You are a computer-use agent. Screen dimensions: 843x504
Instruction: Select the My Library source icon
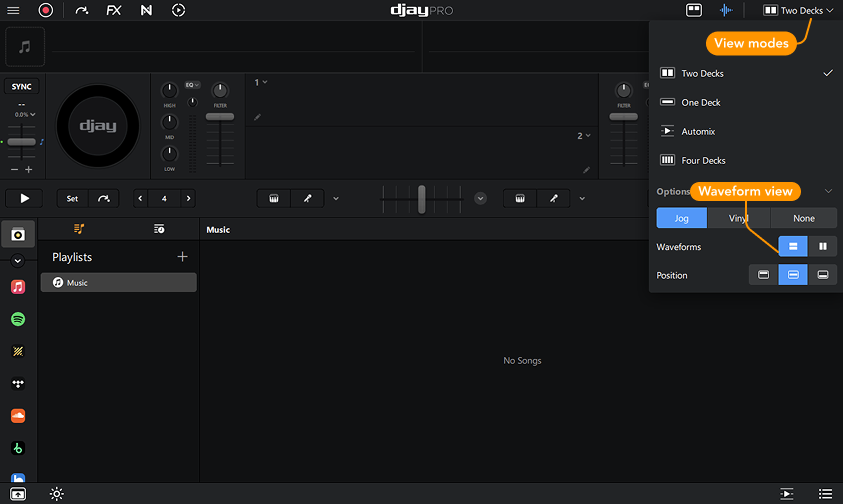[x=18, y=235]
